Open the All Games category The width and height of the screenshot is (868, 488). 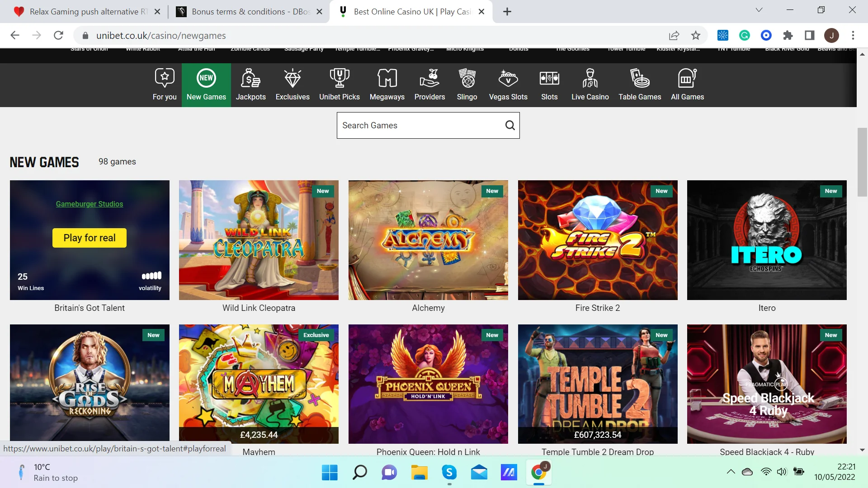click(x=687, y=85)
